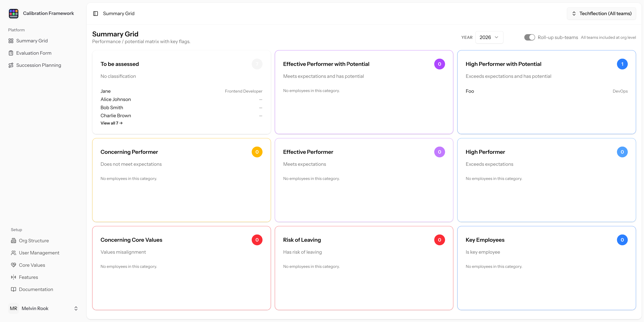Click the Concerning Performer card heading

point(129,152)
